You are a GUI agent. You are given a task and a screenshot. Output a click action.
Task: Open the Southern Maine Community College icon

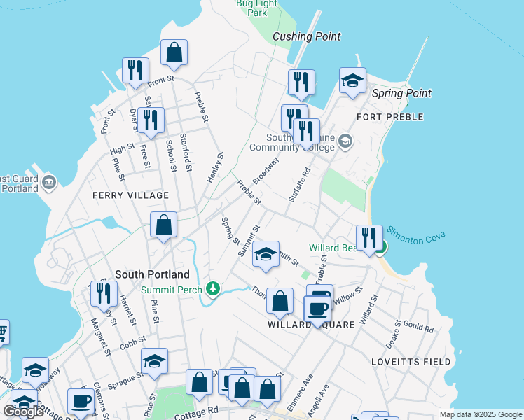pyautogui.click(x=345, y=141)
